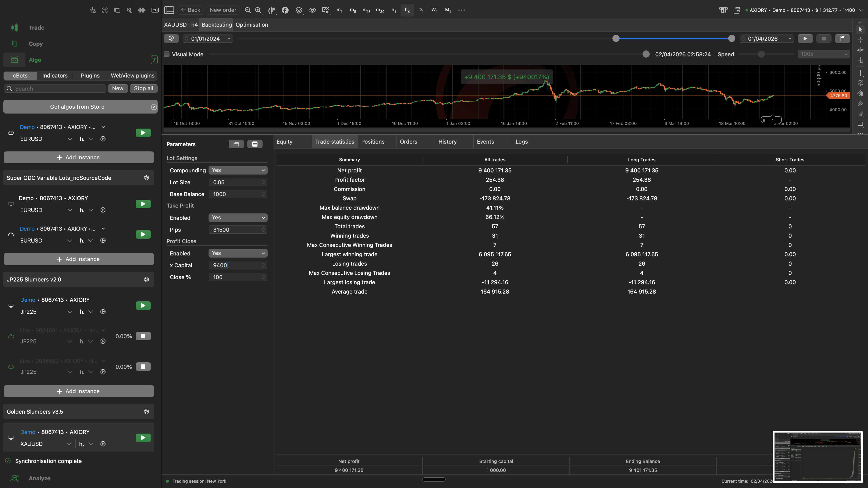Select the h4 timeframe button
The width and height of the screenshot is (868, 488).
click(407, 10)
